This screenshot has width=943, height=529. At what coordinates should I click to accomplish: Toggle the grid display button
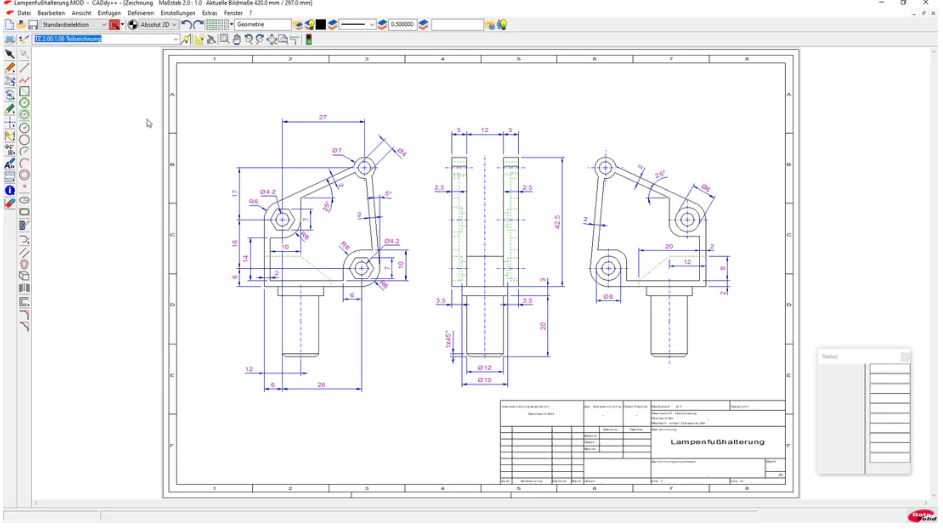[216, 24]
